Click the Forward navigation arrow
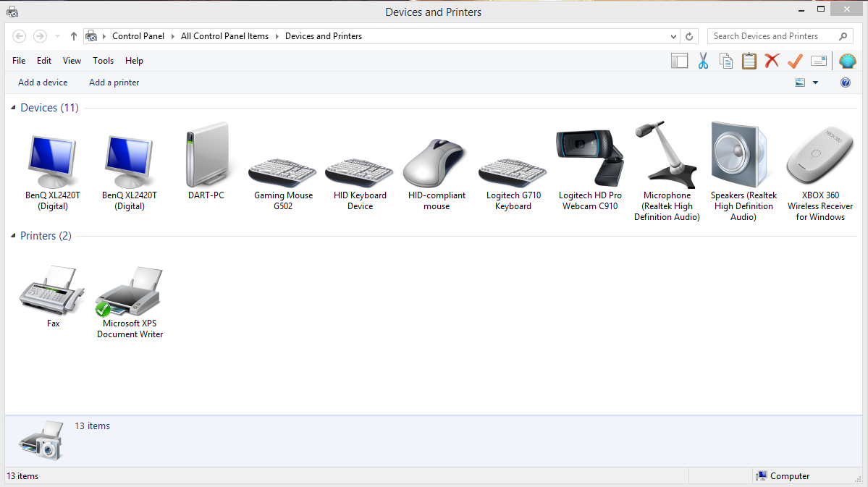Image resolution: width=868 pixels, height=487 pixels. click(x=40, y=36)
